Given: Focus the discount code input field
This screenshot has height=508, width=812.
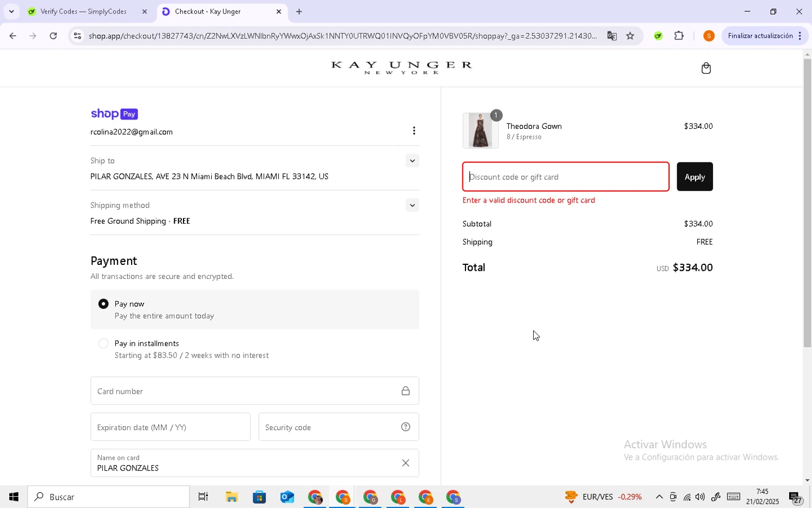Looking at the screenshot, I should pyautogui.click(x=566, y=177).
